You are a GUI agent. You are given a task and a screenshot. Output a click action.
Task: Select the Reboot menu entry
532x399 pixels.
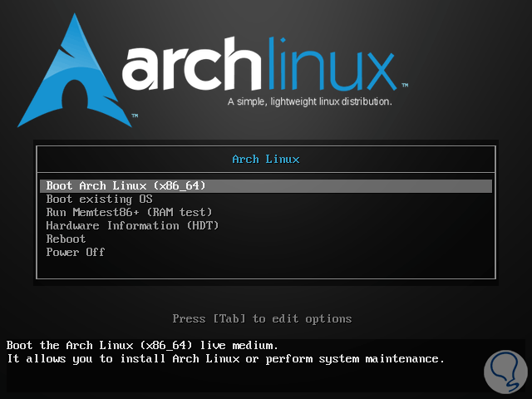[66, 239]
